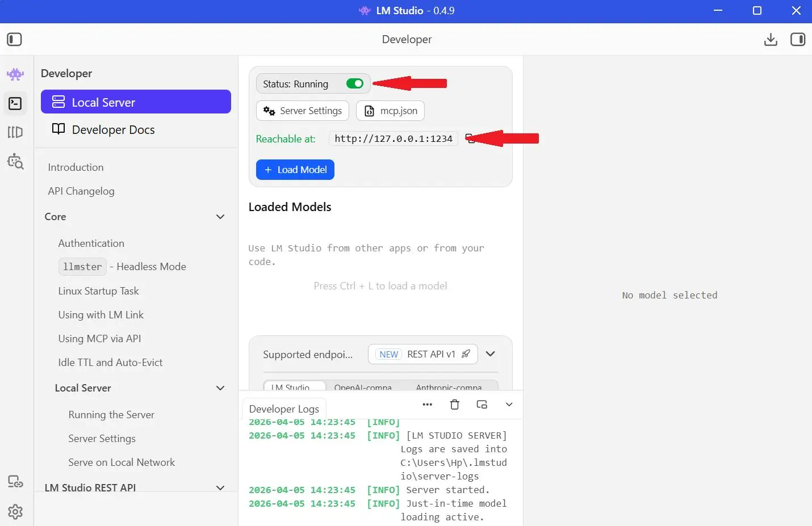Click the blue Load Model button

click(x=295, y=170)
